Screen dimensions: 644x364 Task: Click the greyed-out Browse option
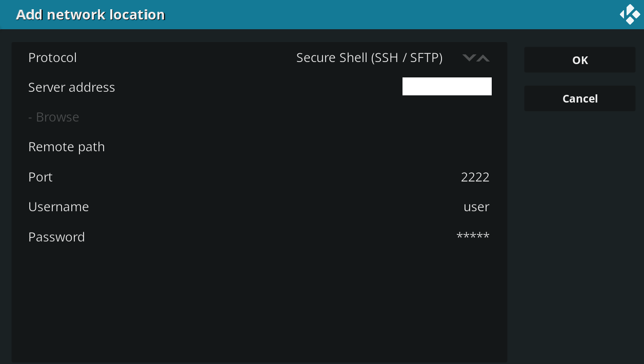click(53, 117)
